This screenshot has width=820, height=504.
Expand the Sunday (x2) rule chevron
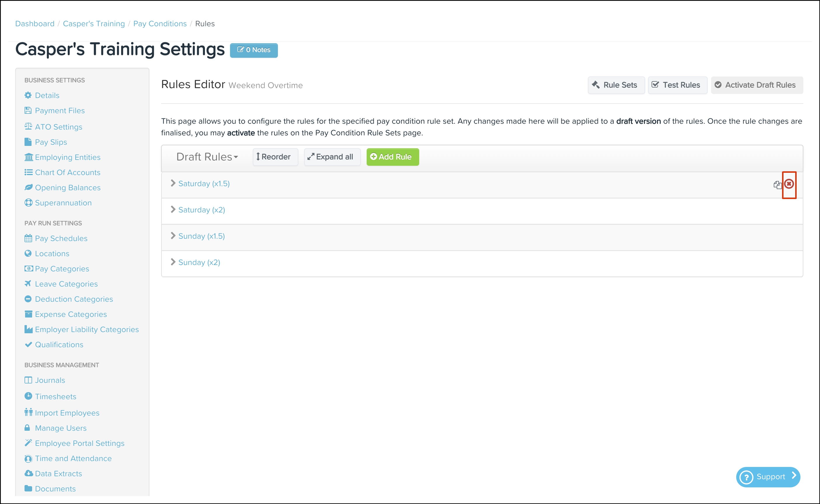pos(173,262)
